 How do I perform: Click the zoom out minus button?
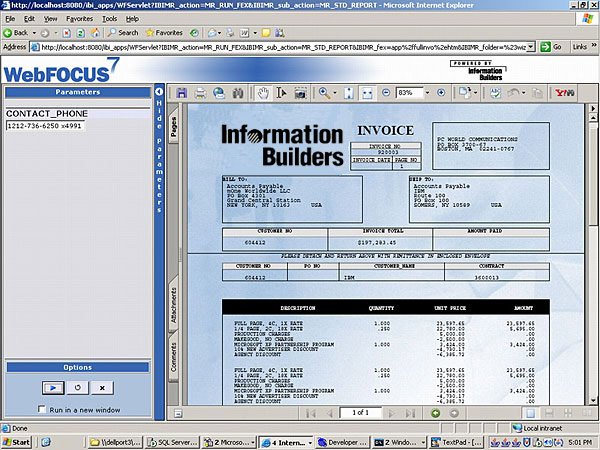(x=386, y=93)
